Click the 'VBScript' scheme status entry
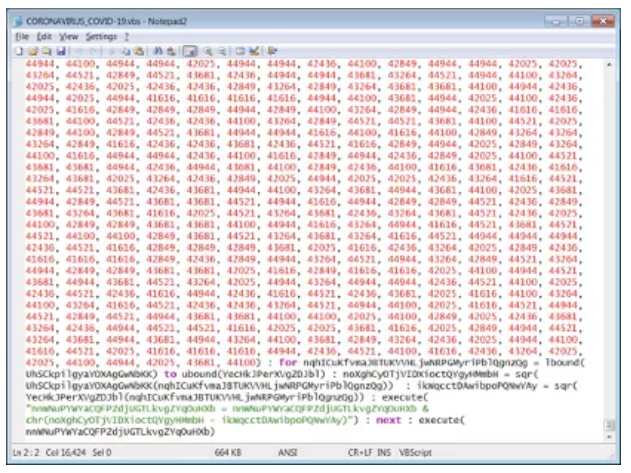 click(x=415, y=452)
